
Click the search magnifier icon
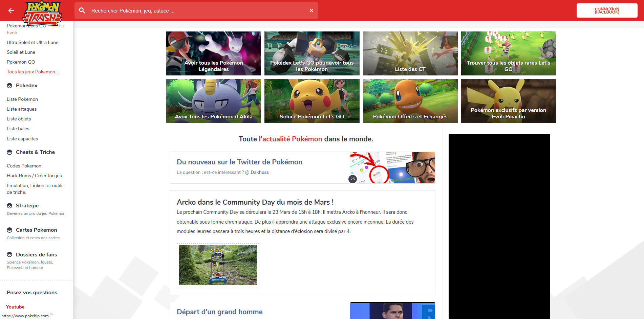click(x=82, y=10)
